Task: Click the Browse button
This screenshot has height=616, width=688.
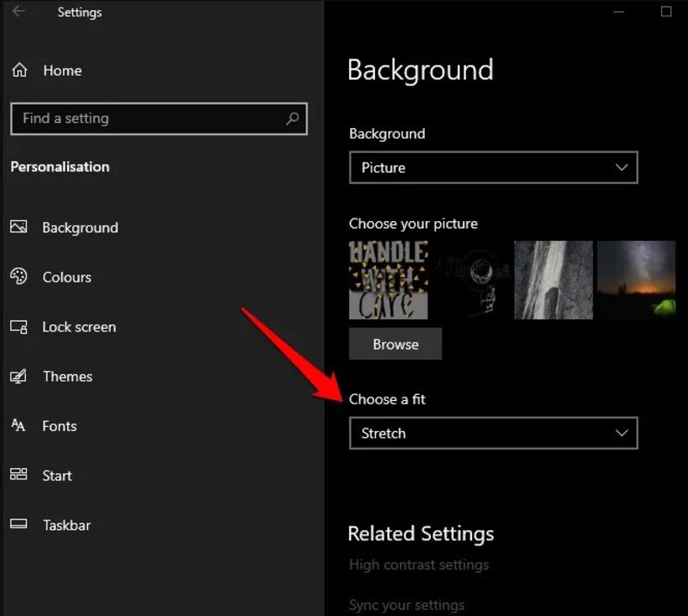Action: click(x=396, y=344)
